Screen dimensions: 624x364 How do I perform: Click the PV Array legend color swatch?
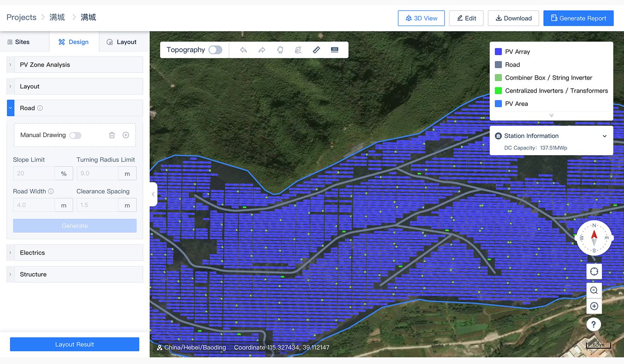coord(498,52)
